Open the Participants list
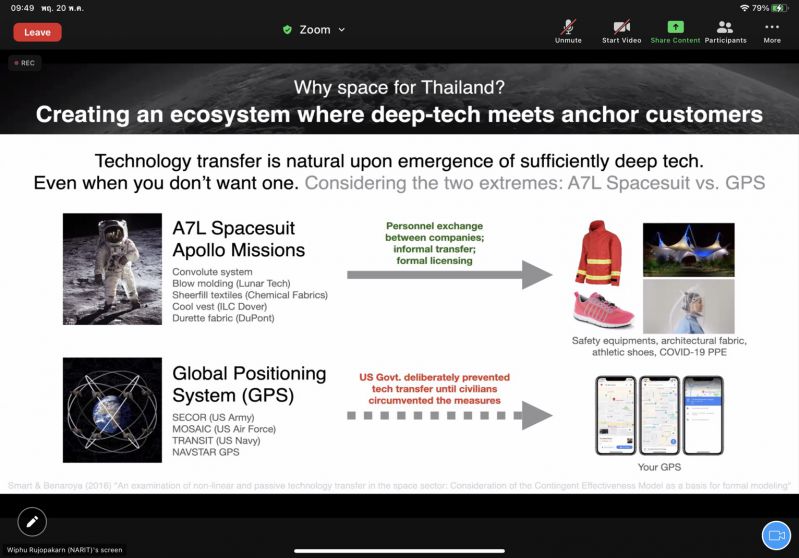 pyautogui.click(x=725, y=32)
